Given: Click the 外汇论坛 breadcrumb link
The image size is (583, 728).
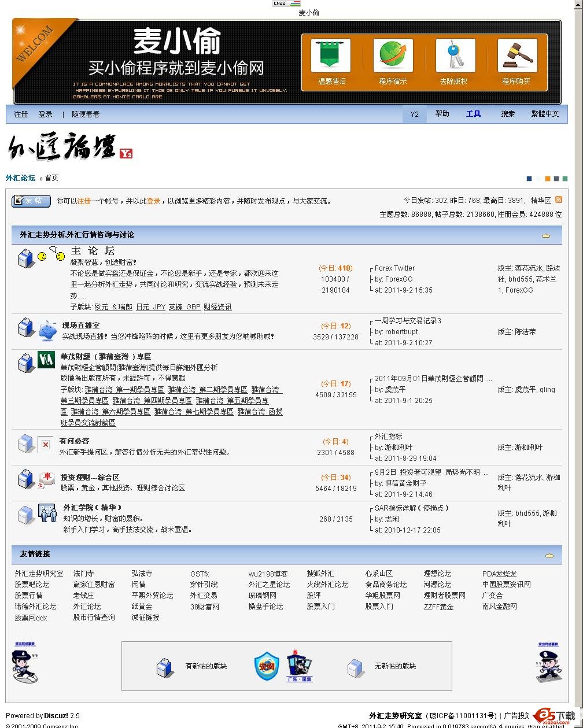Looking at the screenshot, I should 21,178.
